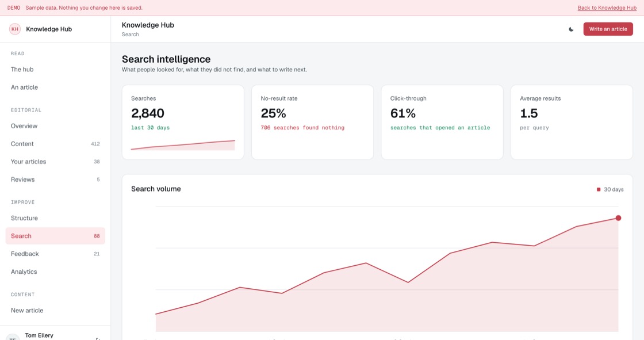Open New article in the sidebar
This screenshot has width=644, height=340.
(55, 311)
